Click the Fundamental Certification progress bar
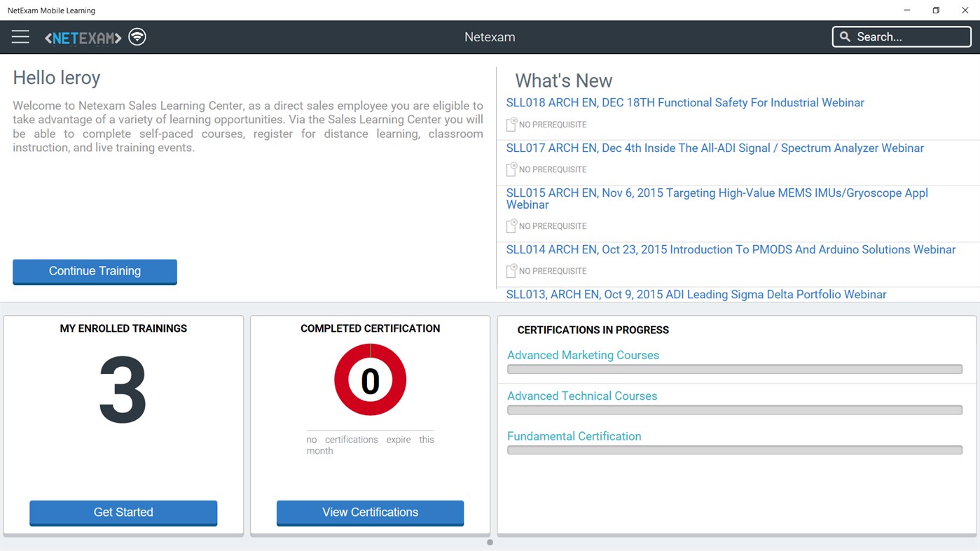This screenshot has width=980, height=551. tap(735, 450)
